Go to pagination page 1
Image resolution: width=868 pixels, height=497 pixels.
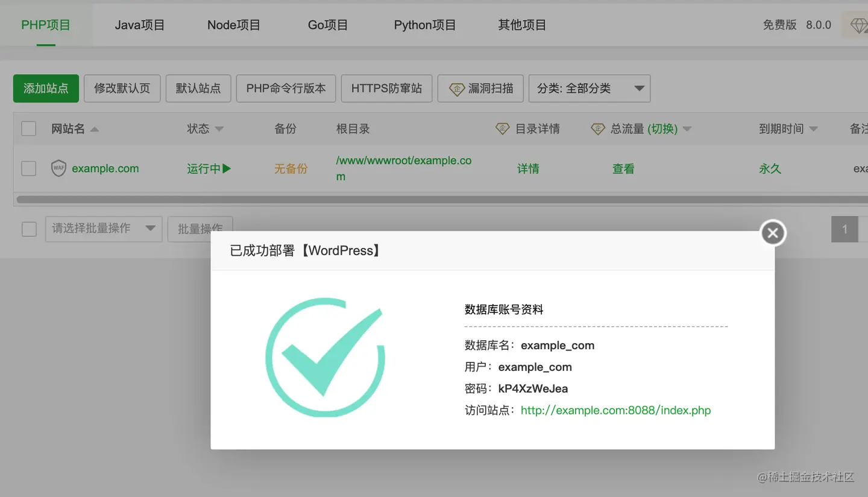click(844, 229)
